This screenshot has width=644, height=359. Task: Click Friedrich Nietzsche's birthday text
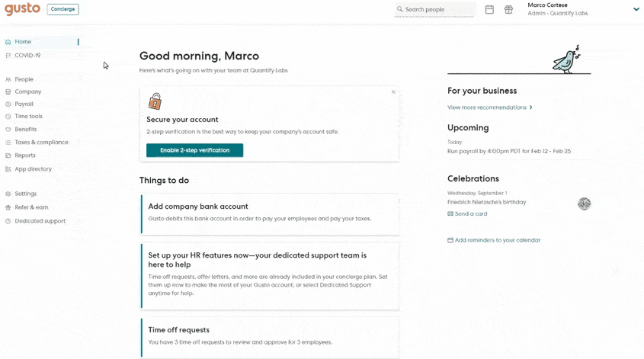coord(486,202)
